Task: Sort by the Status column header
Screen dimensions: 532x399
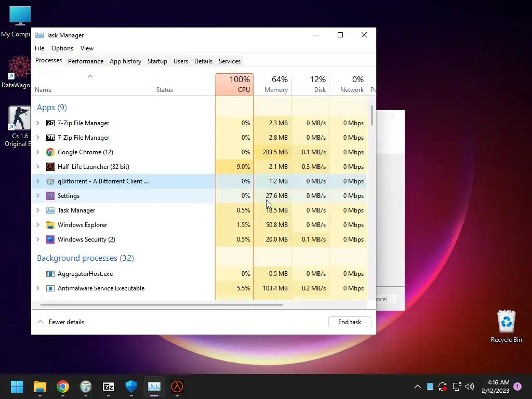Action: click(184, 85)
